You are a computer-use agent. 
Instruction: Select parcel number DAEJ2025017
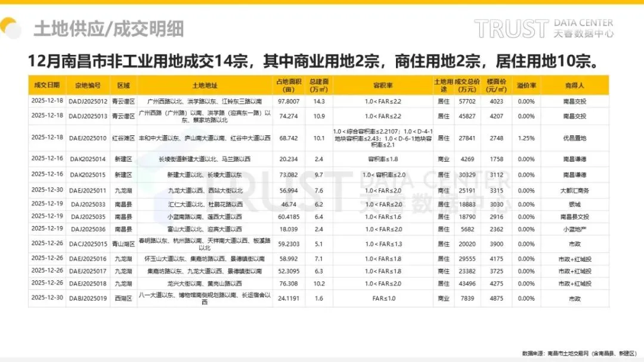pyautogui.click(x=88, y=271)
